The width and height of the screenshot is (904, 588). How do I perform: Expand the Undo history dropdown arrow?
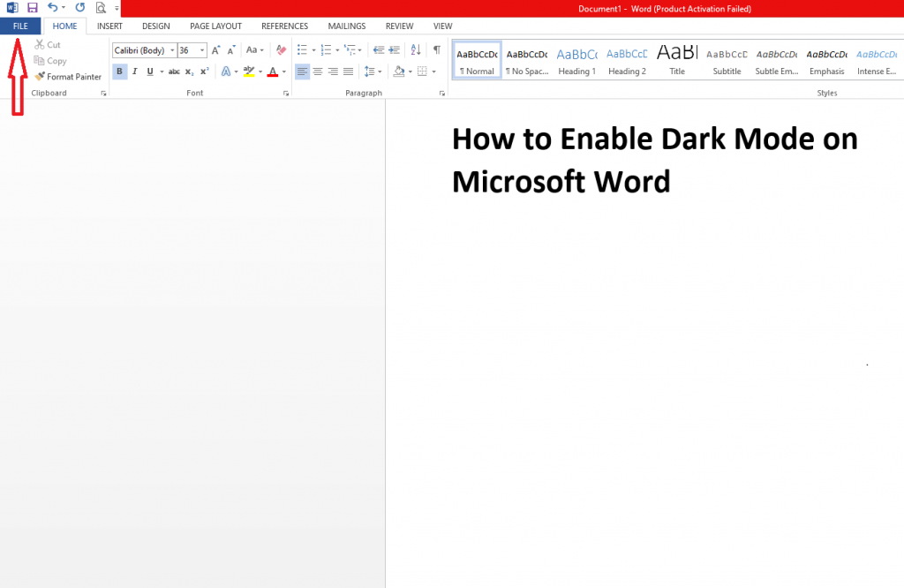(x=64, y=7)
